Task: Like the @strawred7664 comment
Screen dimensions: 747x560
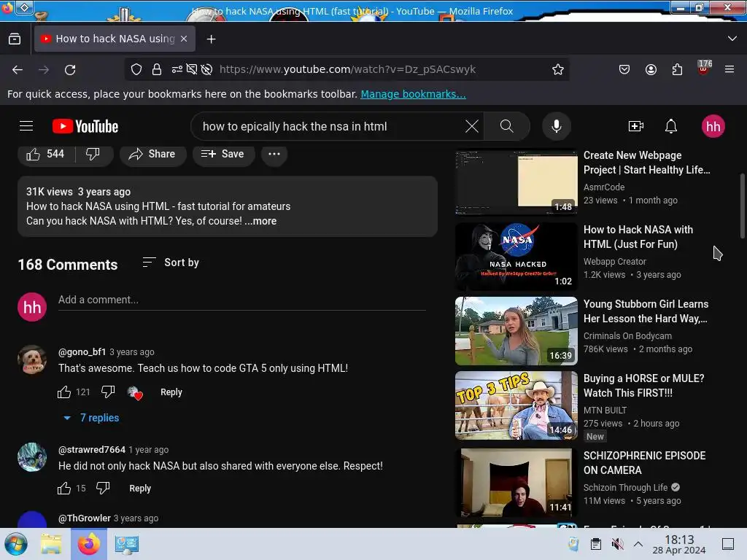Action: coord(64,488)
